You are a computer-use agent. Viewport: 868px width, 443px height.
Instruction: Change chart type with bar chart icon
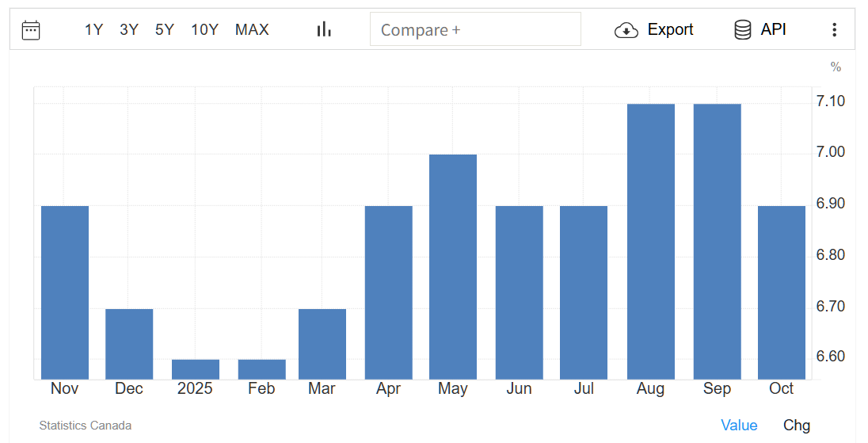[x=324, y=30]
